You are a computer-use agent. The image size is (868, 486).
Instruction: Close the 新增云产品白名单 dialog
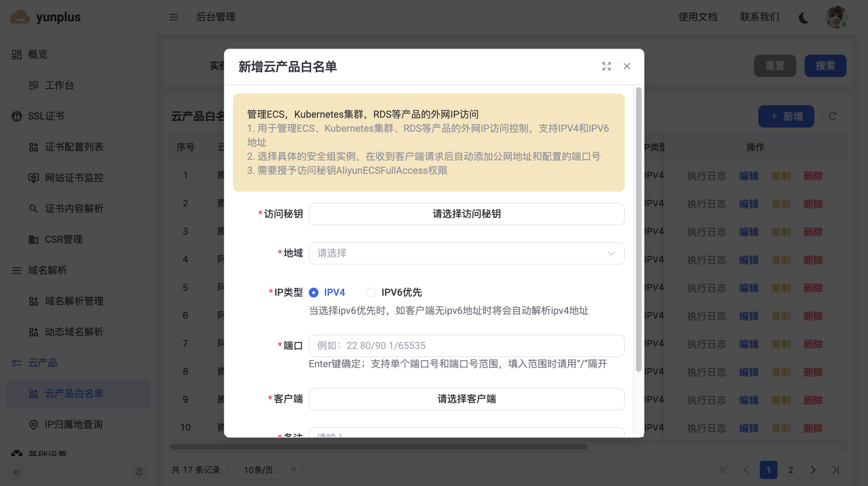click(627, 66)
